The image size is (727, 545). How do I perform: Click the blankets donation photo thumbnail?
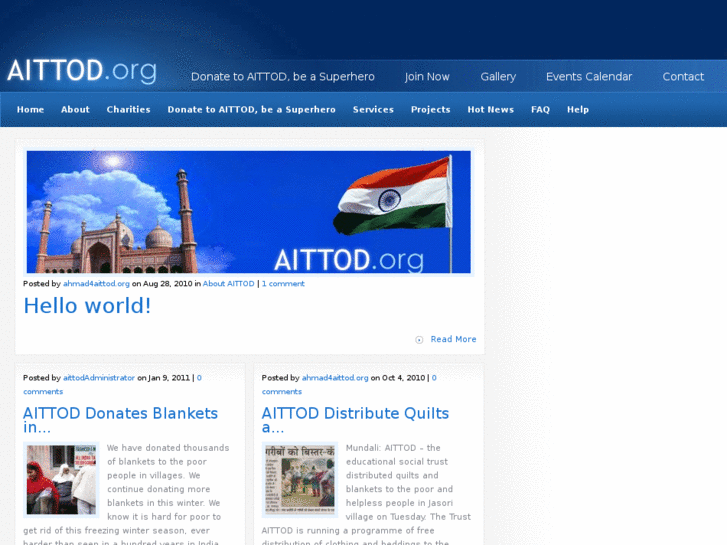pos(61,480)
